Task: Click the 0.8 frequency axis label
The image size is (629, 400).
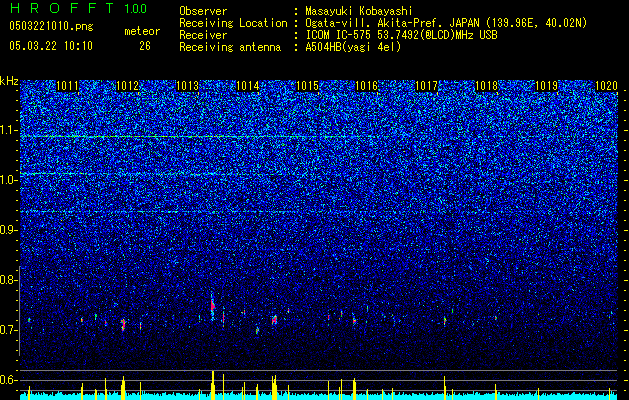Action: point(8,280)
